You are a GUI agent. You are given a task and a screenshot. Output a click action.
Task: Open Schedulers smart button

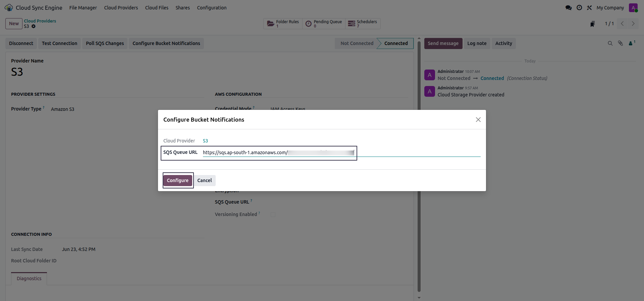coord(363,24)
